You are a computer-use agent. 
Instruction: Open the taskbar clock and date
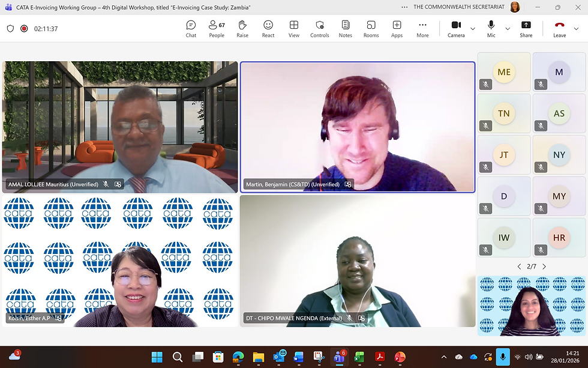point(565,357)
